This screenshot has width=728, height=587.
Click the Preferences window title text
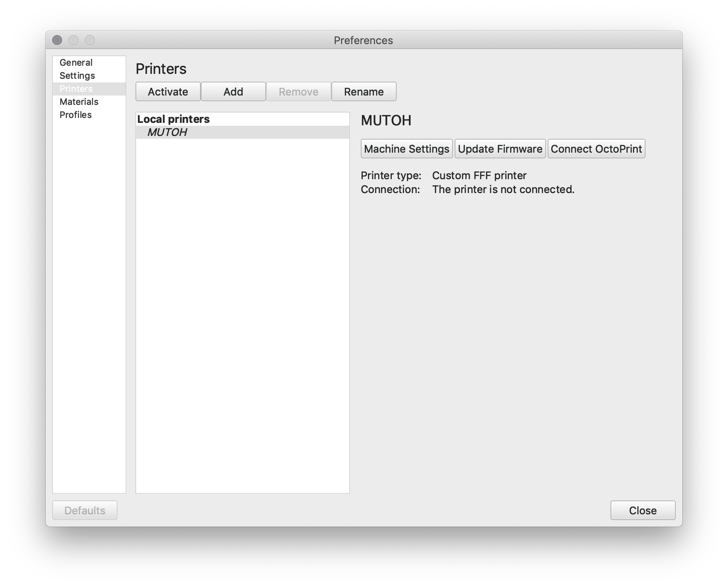(x=363, y=40)
